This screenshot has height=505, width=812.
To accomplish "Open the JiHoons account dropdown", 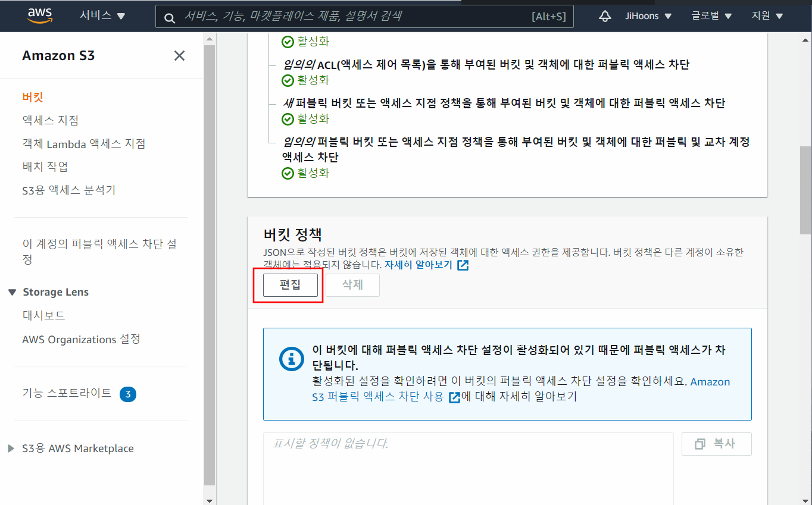I will tap(648, 16).
